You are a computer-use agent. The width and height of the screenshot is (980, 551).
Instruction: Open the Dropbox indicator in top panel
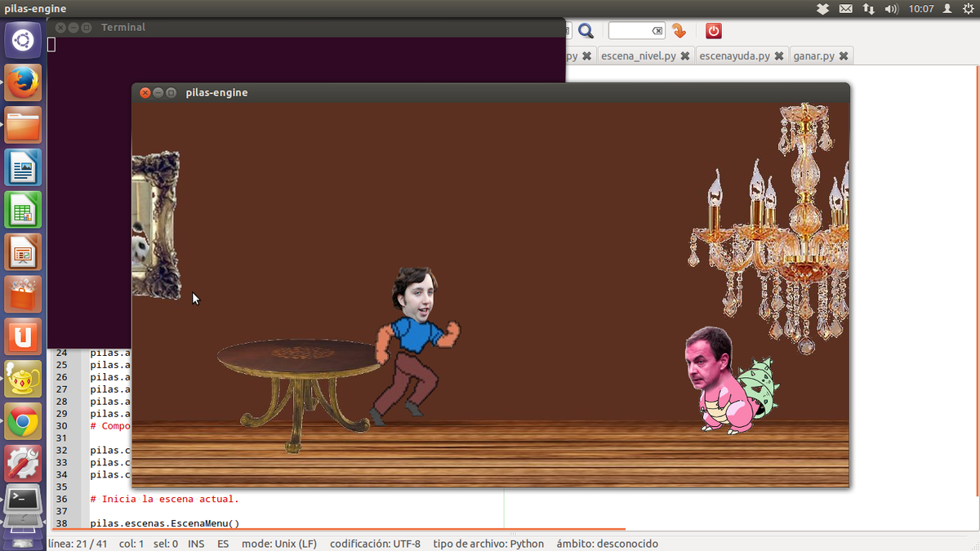[822, 9]
